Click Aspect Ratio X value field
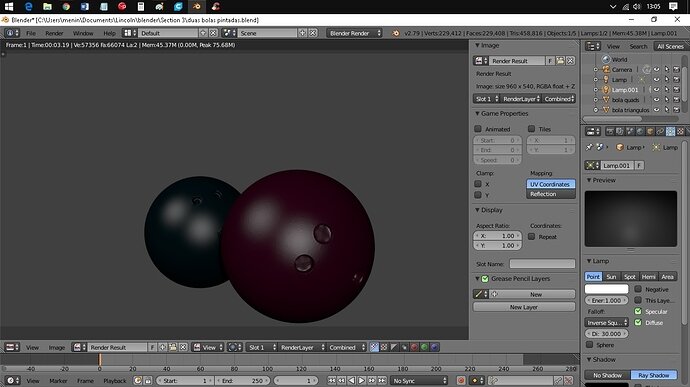Viewport: 690px width, 387px height. [497, 236]
